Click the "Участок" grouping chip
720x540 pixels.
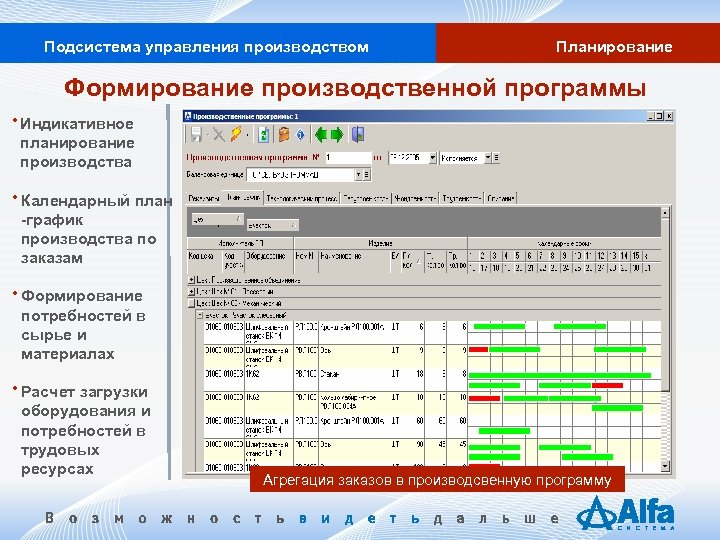point(272,225)
